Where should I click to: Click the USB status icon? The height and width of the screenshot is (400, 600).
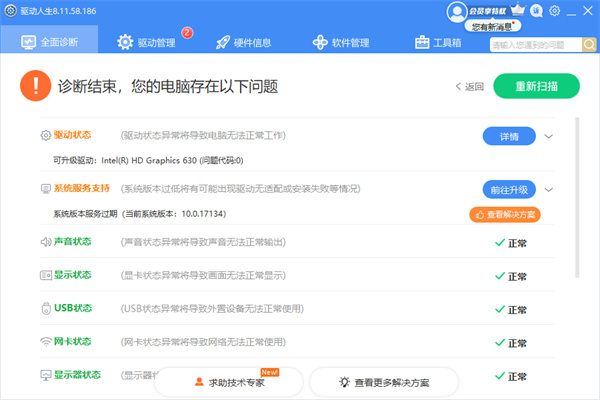click(45, 308)
